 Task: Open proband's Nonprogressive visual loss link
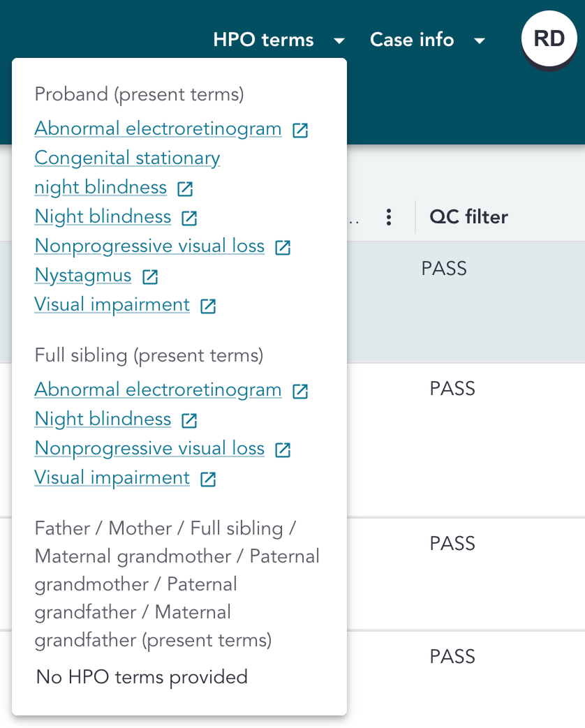click(149, 246)
